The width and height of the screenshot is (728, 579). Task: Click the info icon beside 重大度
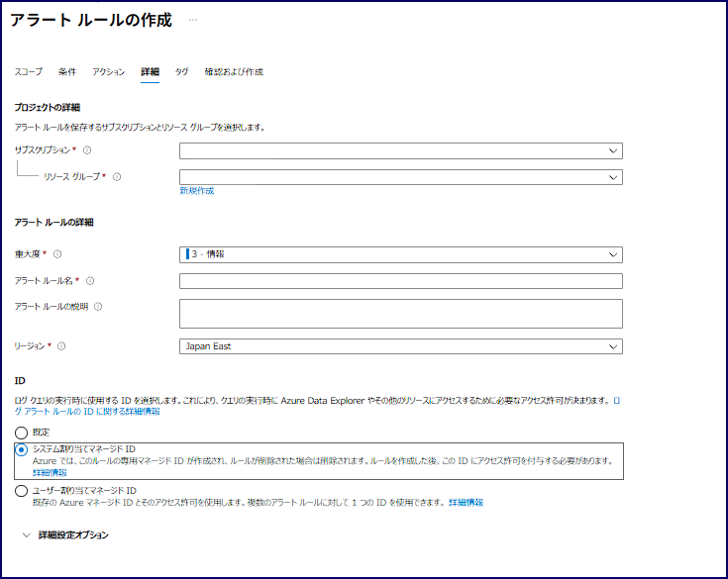point(56,254)
